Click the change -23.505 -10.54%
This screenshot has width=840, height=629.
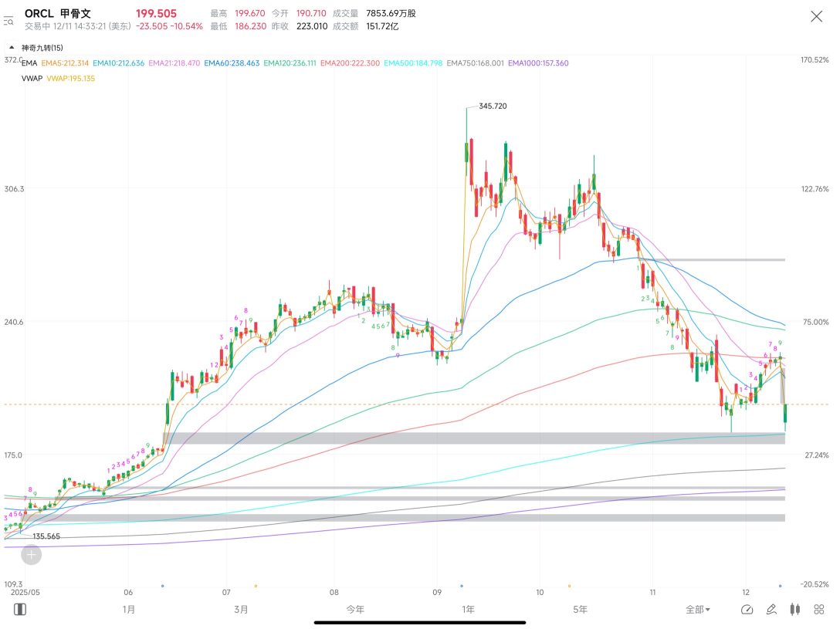pos(169,26)
